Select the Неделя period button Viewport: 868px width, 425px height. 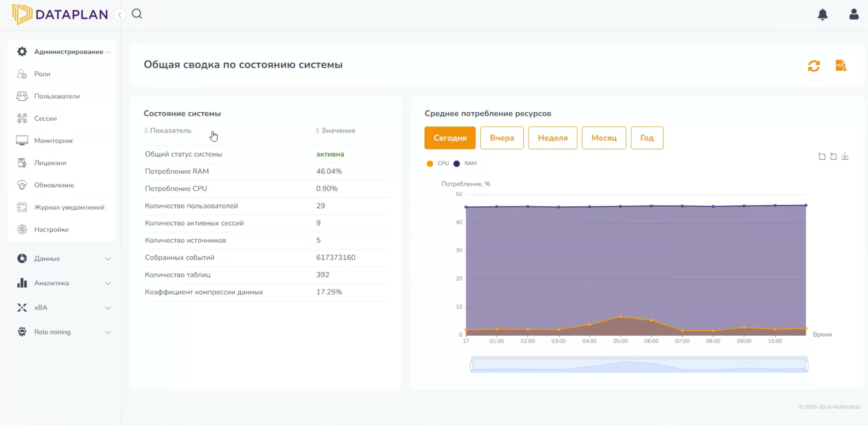(552, 138)
